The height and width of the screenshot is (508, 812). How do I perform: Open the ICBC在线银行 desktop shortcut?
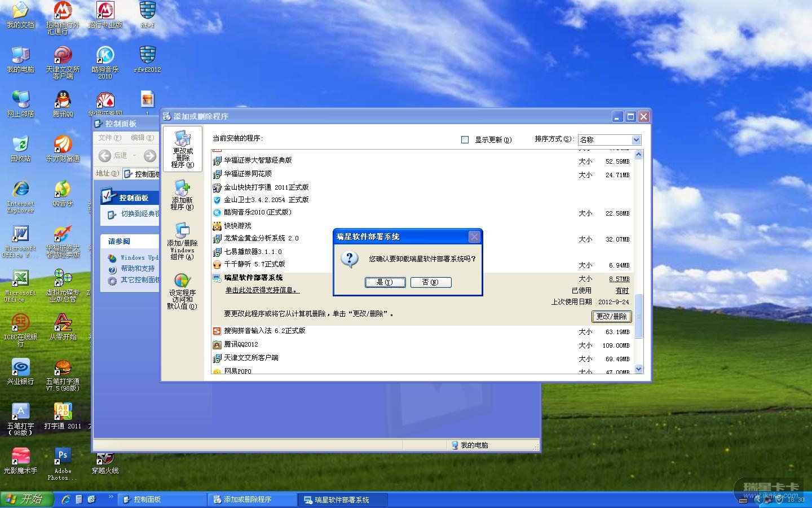[20, 330]
